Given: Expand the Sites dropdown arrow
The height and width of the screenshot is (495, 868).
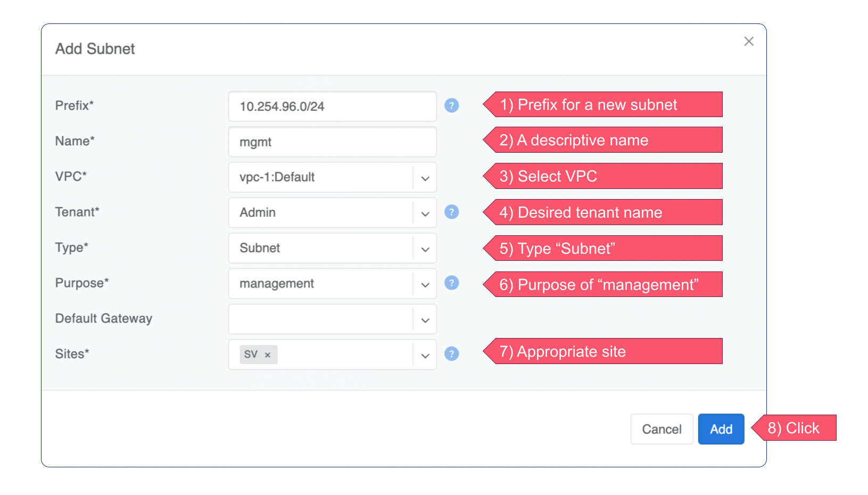Looking at the screenshot, I should [425, 355].
